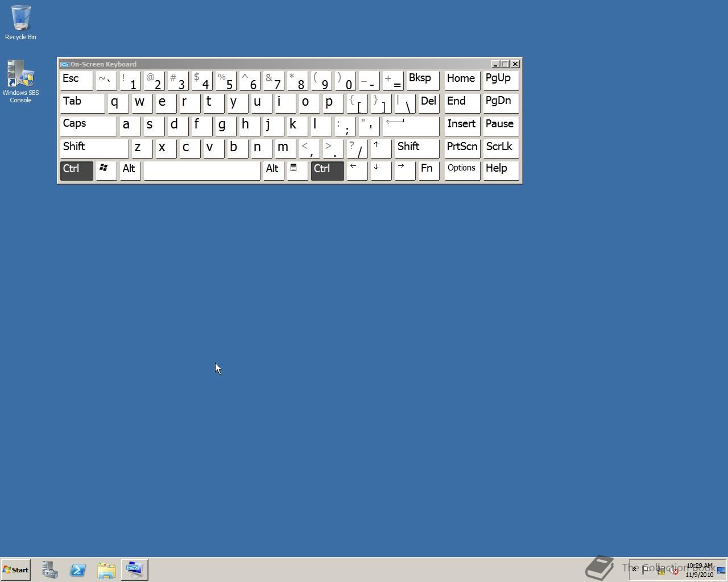Click the question mark slash key
The image size is (728, 582).
tap(357, 148)
